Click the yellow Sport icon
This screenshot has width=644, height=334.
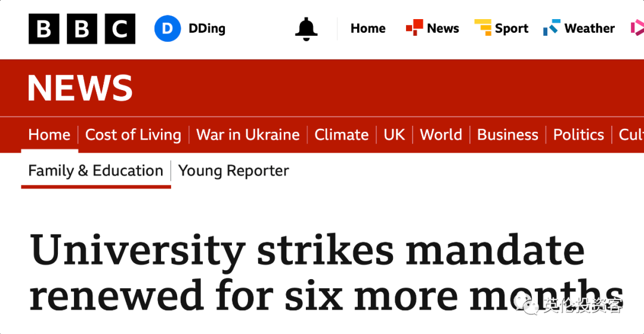click(x=483, y=27)
